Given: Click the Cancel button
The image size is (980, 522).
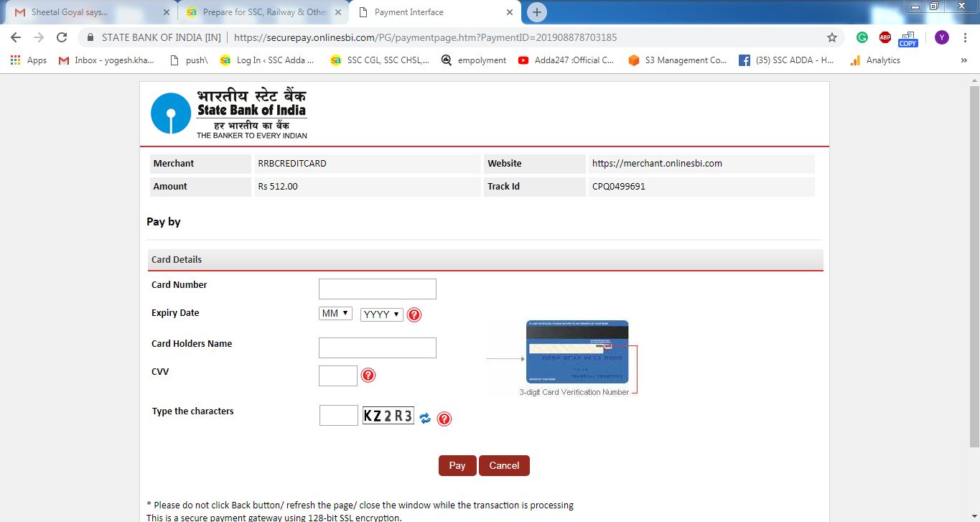Looking at the screenshot, I should [x=504, y=465].
